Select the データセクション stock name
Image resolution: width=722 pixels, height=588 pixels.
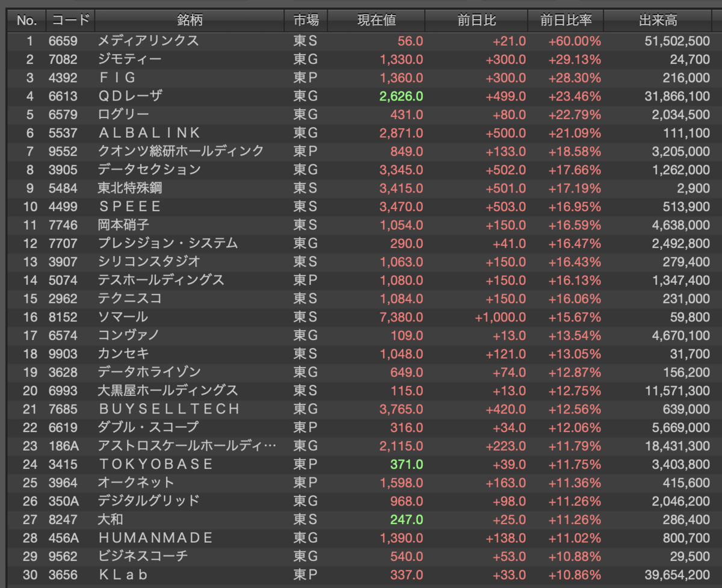[x=149, y=170]
